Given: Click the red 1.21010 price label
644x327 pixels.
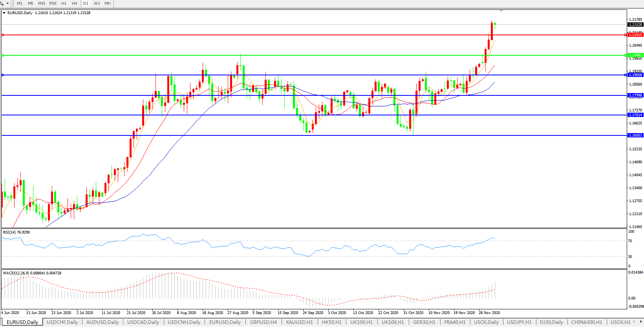Looking at the screenshot, I should (635, 35).
